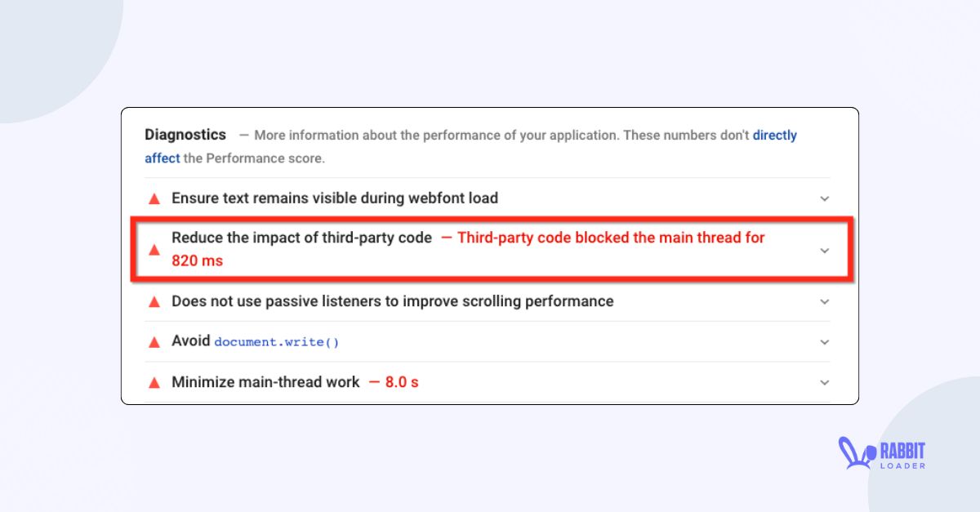The width and height of the screenshot is (980, 512).
Task: Click the warning triangle beside the third-party code audit
Action: pos(154,250)
